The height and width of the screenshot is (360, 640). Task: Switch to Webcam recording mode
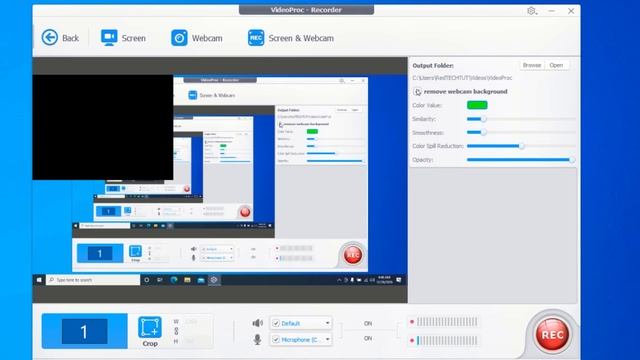pos(196,38)
